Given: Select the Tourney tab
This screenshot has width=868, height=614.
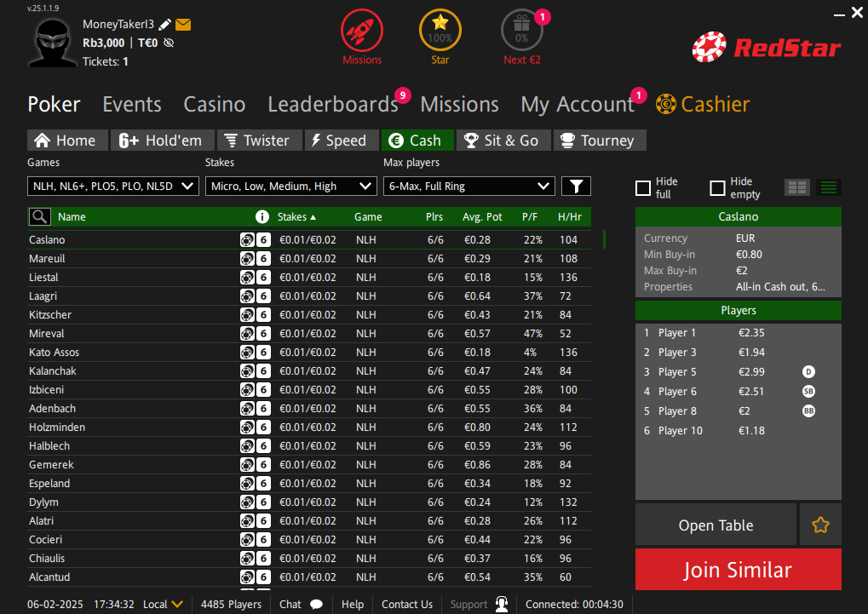Looking at the screenshot, I should pyautogui.click(x=600, y=141).
